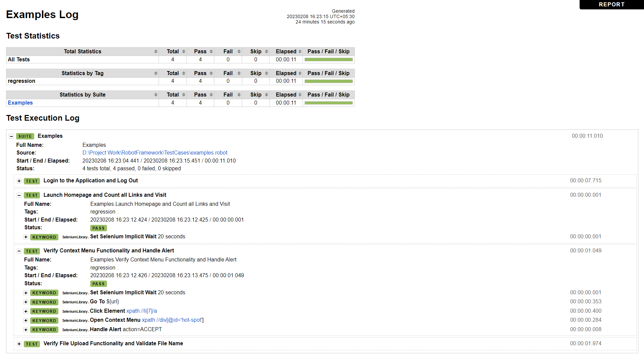Expand Verify File Upload Functionality test

click(x=19, y=344)
